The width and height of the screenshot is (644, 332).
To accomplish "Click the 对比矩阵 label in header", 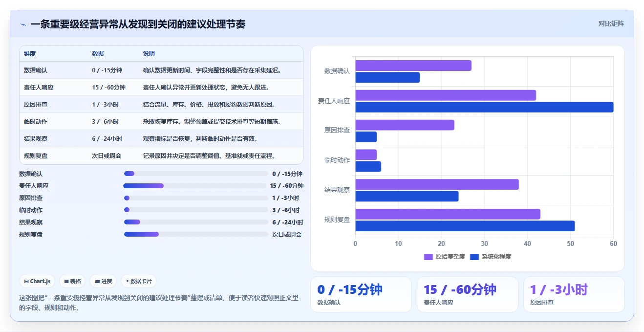I will [x=611, y=23].
